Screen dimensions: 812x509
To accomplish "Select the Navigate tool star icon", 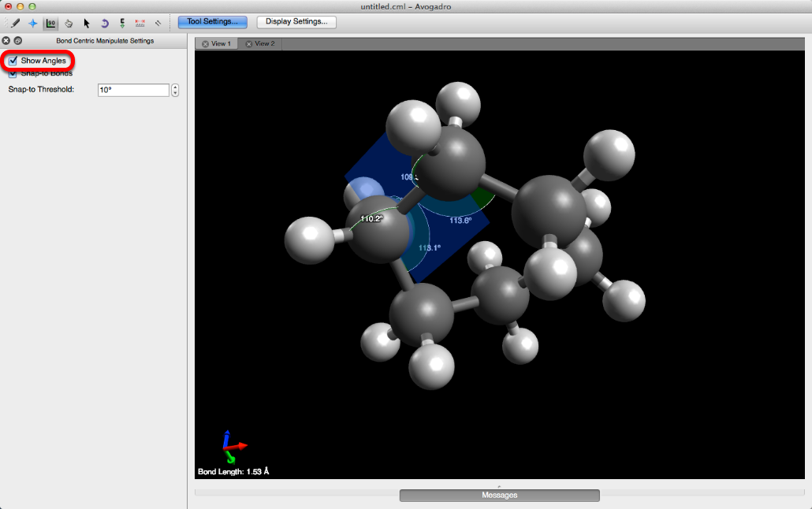I will 32,23.
